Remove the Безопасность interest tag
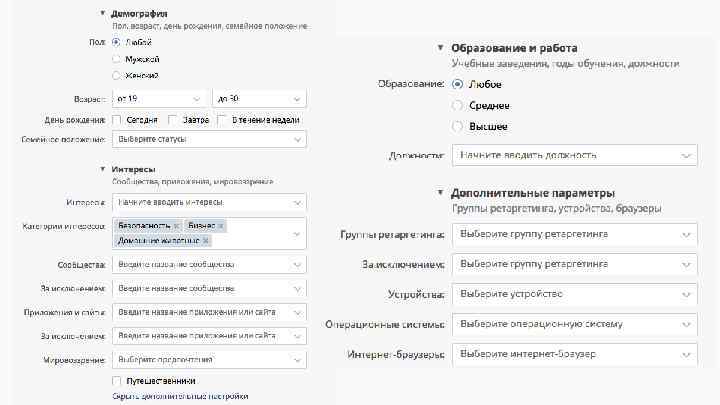 point(176,226)
